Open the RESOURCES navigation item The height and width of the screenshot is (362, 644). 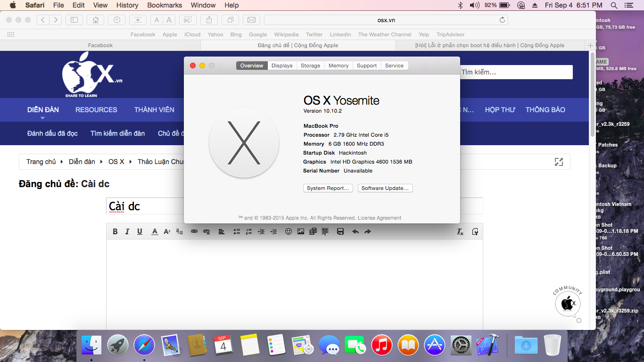pos(96,110)
